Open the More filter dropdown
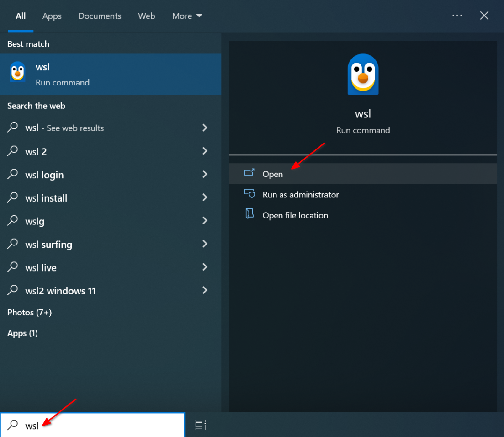The height and width of the screenshot is (437, 504). [187, 16]
